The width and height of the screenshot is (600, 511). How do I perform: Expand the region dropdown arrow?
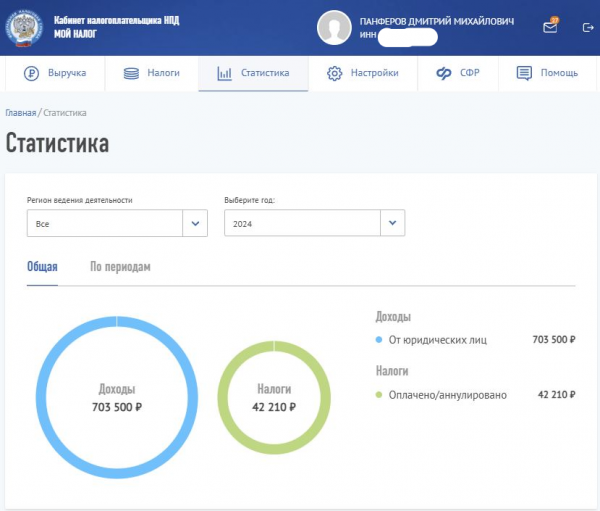(x=195, y=223)
